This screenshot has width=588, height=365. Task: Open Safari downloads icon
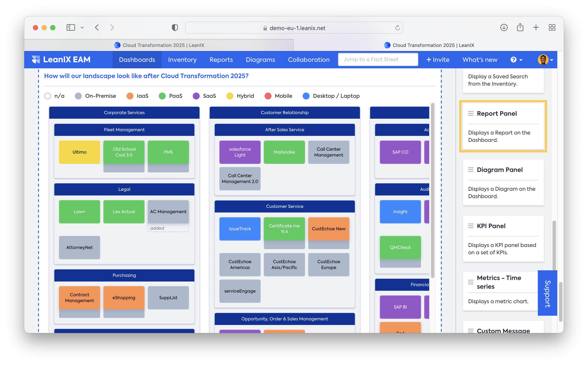(504, 27)
